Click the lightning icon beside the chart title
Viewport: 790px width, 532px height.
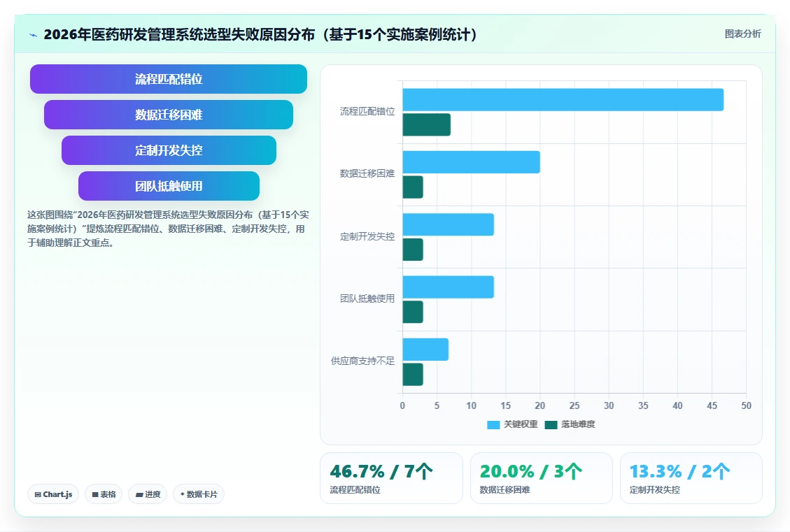[34, 35]
